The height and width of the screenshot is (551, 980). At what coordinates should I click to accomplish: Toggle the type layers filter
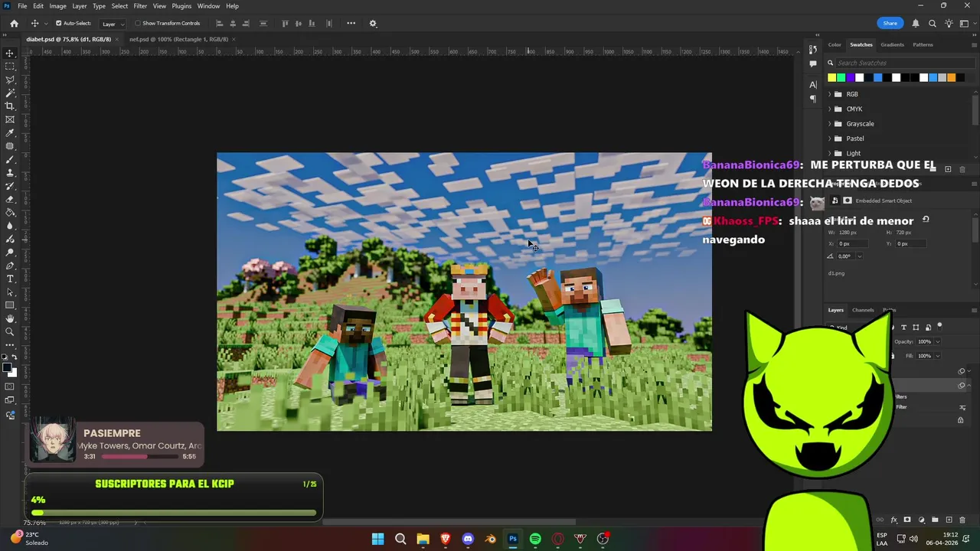(903, 328)
